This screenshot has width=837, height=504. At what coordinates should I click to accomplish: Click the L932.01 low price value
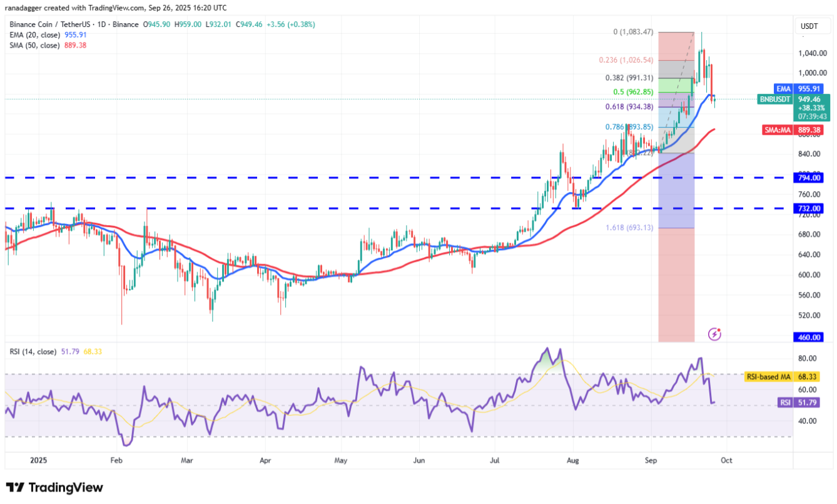point(217,24)
